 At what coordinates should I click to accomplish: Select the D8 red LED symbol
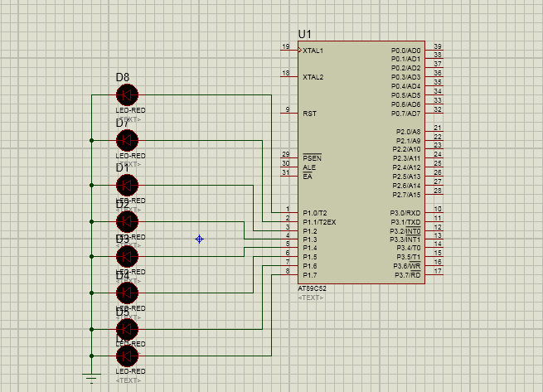127,95
